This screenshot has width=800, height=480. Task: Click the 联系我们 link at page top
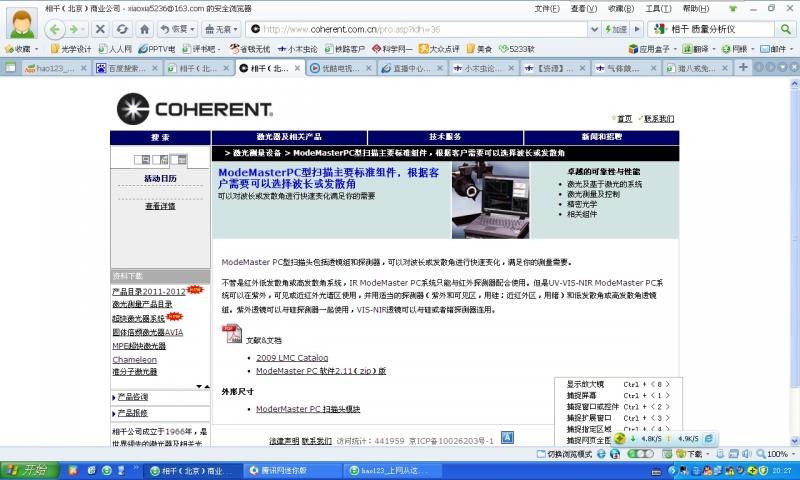click(659, 119)
